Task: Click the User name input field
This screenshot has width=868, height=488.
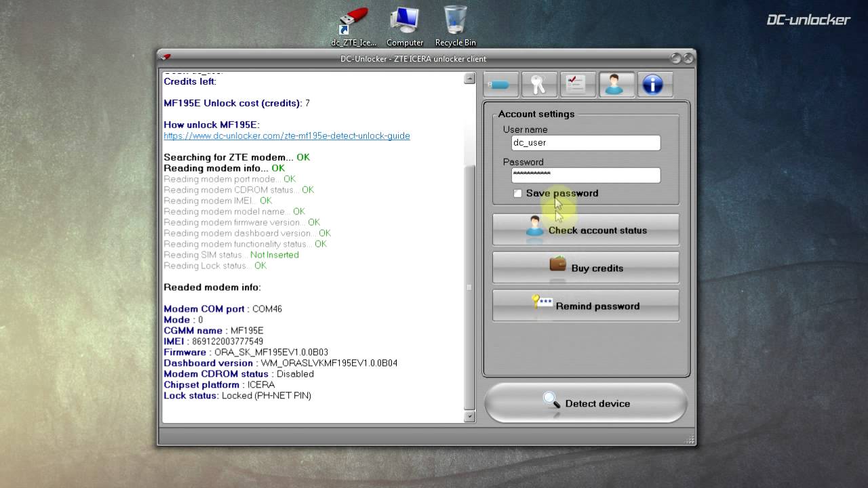Action: (x=586, y=143)
